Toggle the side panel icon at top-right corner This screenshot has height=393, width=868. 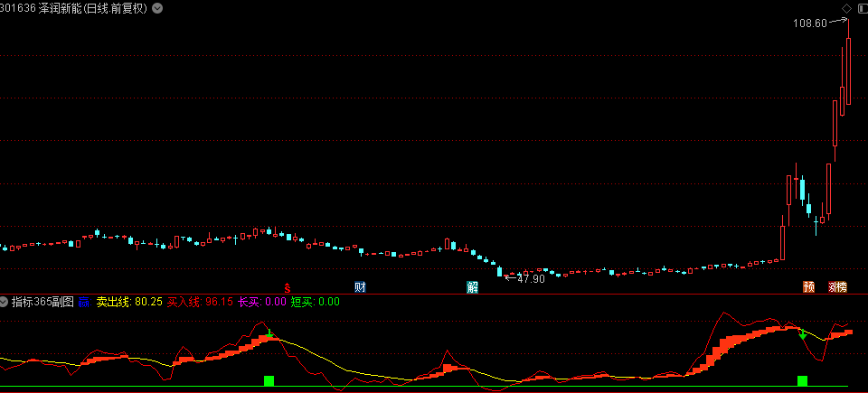point(861,8)
